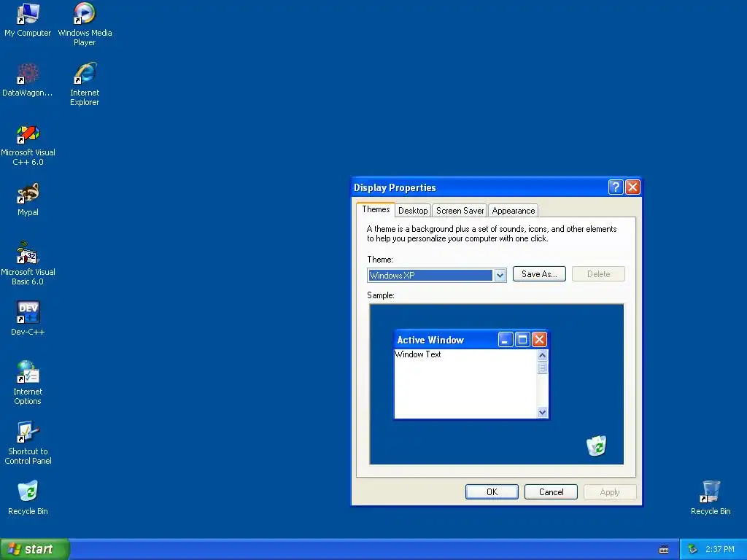The image size is (747, 560).
Task: Click the 2:37 PM clock in the tray
Action: click(720, 550)
